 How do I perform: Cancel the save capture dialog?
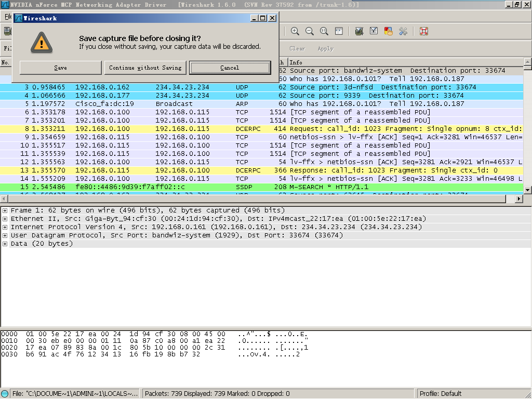click(x=230, y=68)
